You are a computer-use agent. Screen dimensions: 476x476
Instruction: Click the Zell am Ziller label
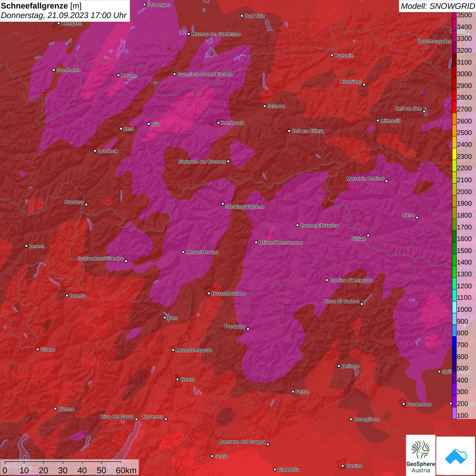[x=307, y=131]
